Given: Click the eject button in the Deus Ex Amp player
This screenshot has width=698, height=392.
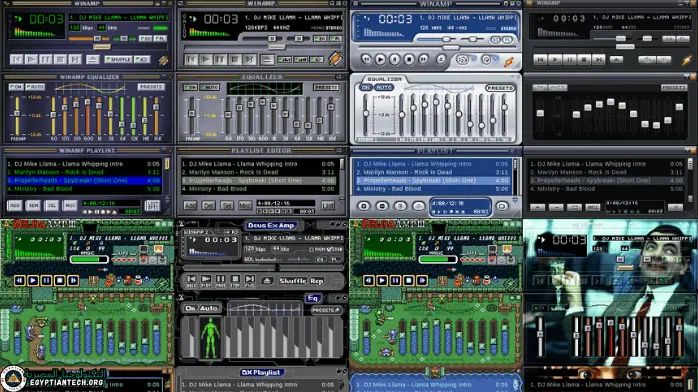Looking at the screenshot, I should point(267,280).
